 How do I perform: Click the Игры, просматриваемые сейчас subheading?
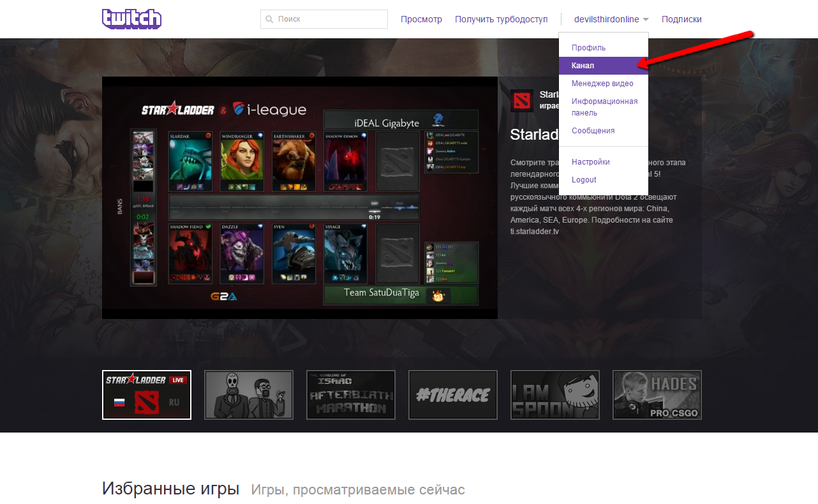[358, 490]
